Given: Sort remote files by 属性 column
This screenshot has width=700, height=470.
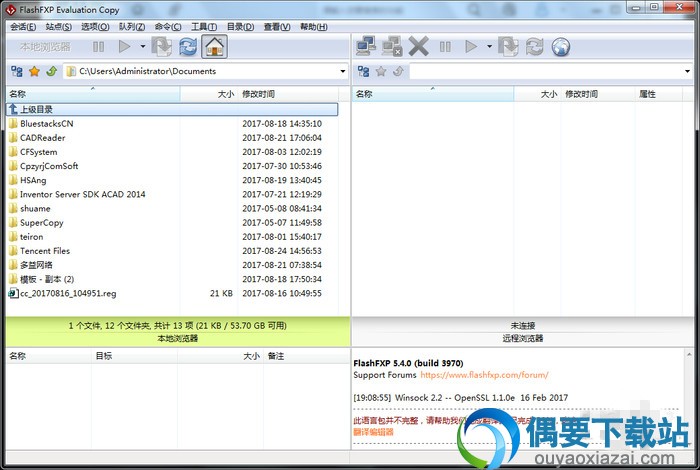Looking at the screenshot, I should point(658,94).
